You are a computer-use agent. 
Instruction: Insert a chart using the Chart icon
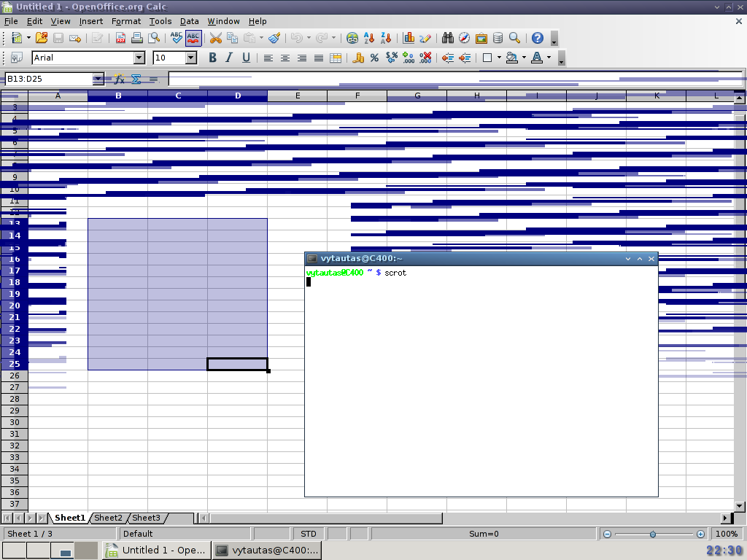tap(409, 38)
